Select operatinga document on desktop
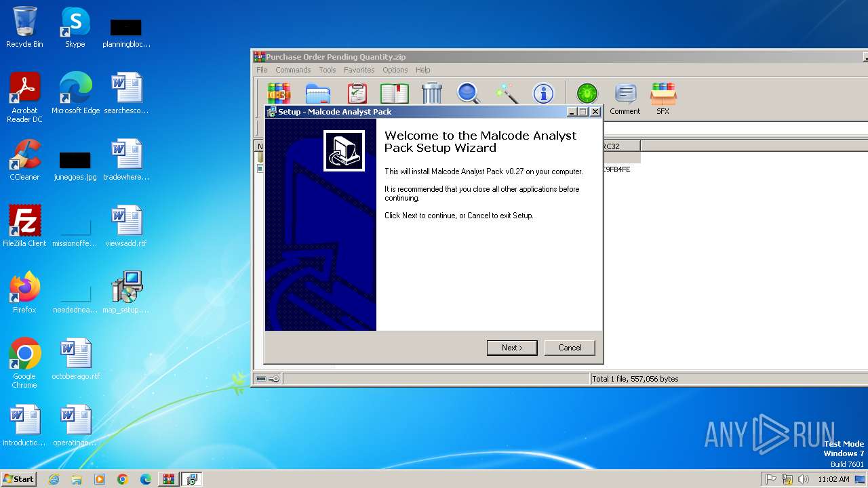This screenshot has width=868, height=488. click(x=75, y=426)
